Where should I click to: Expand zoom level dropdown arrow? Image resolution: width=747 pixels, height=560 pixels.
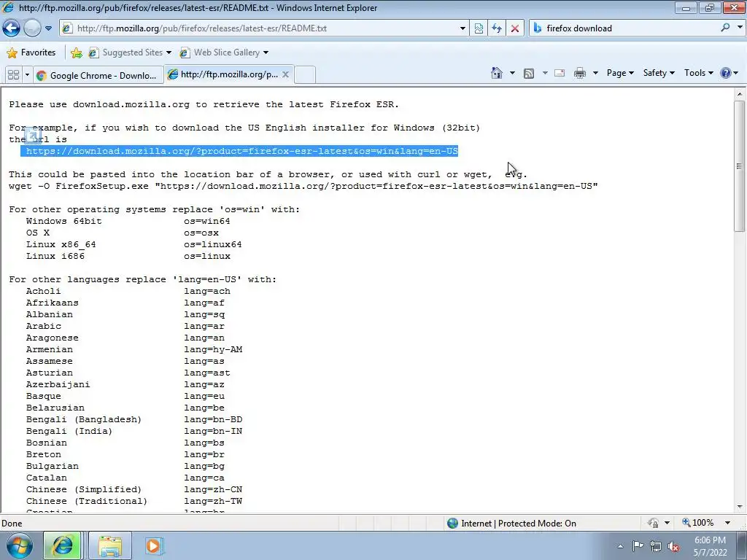[x=727, y=523]
